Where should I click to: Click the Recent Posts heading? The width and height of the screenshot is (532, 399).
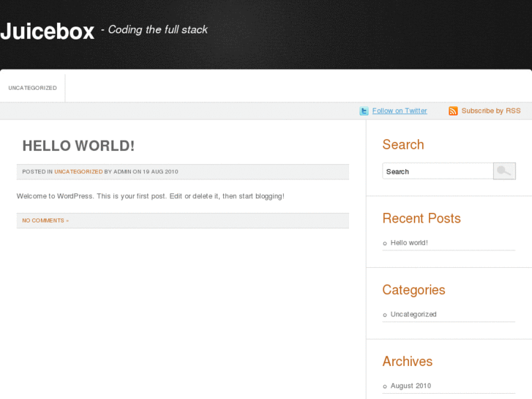pyautogui.click(x=422, y=218)
